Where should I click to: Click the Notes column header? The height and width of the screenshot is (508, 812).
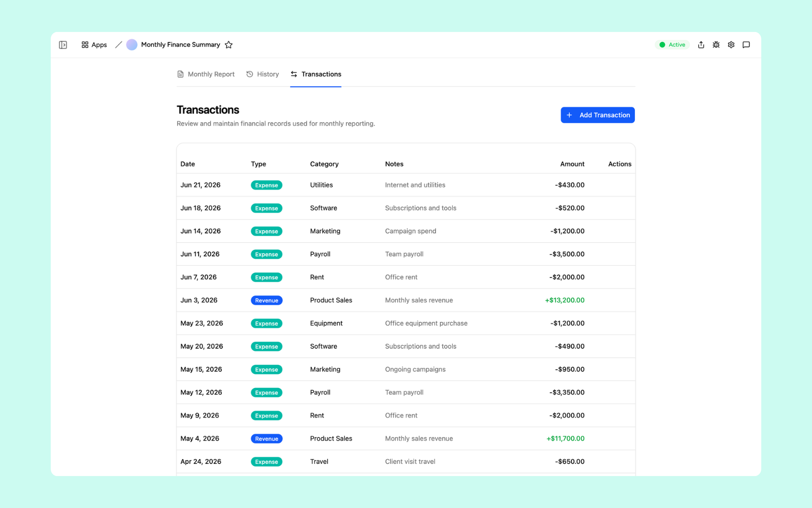(394, 164)
